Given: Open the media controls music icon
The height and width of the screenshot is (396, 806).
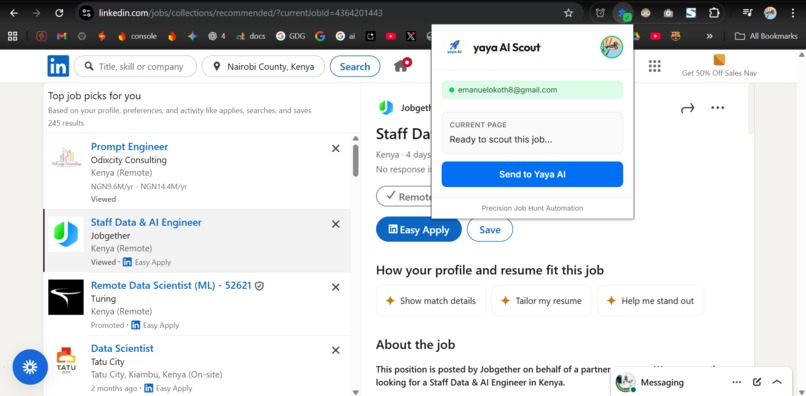Looking at the screenshot, I should coord(747,13).
